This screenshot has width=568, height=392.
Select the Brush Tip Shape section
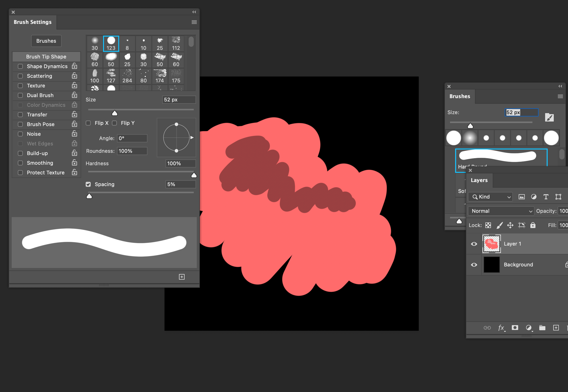(x=46, y=57)
